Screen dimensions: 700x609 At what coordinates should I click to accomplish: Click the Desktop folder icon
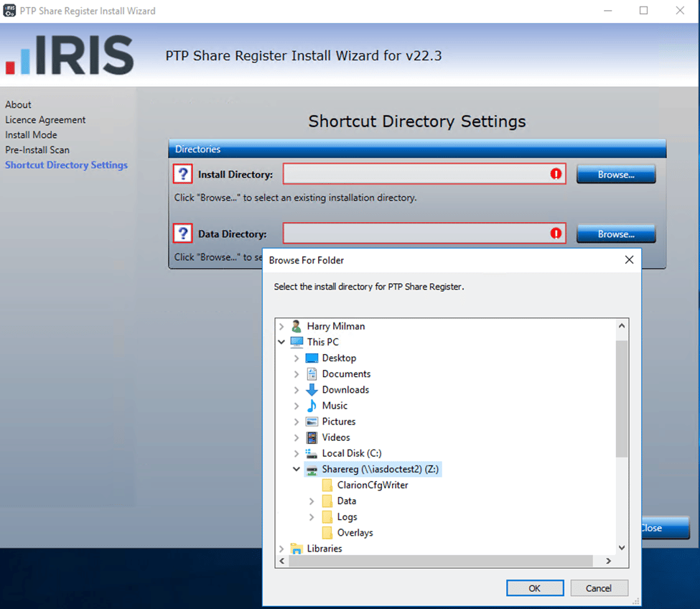coord(312,358)
